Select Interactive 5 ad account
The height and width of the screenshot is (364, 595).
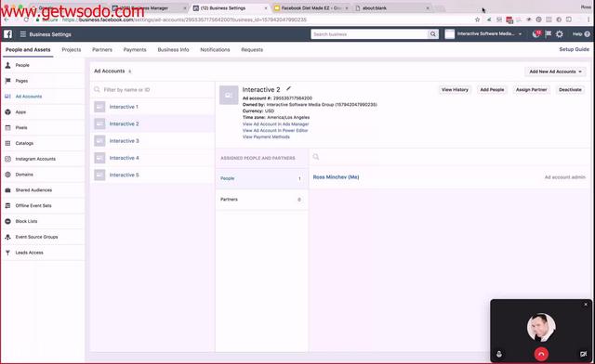click(152, 175)
